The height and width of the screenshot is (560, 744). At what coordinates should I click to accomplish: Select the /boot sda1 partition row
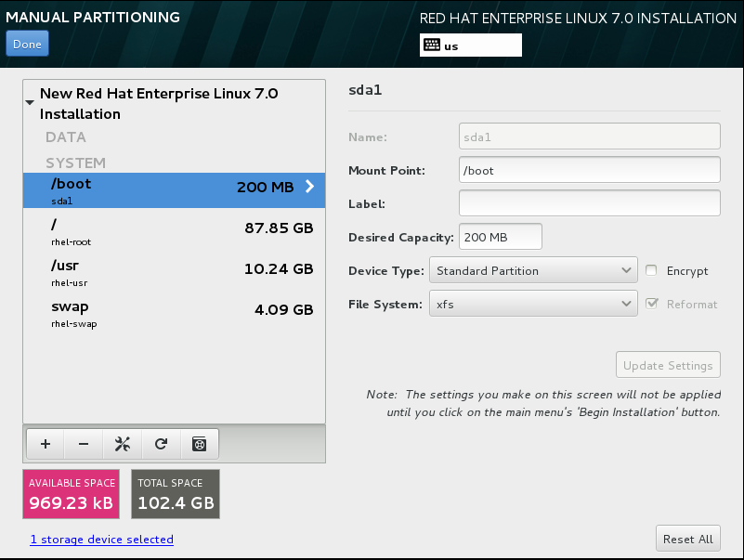(174, 190)
